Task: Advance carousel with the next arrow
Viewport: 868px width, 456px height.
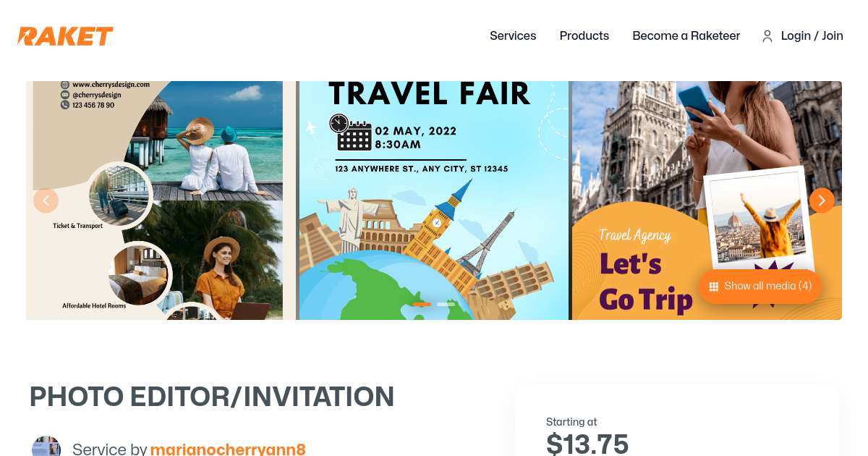Action: (822, 200)
